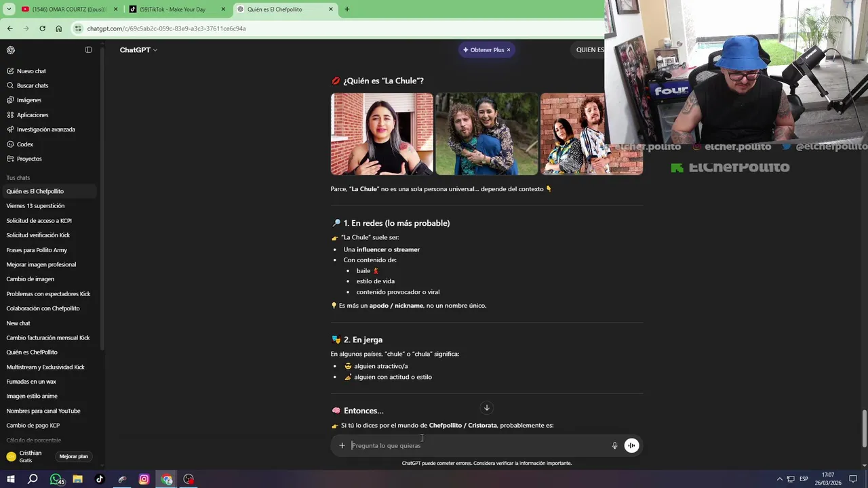Open the first La Chule image thumbnail
Screen dimensions: 868x488
coord(382,134)
